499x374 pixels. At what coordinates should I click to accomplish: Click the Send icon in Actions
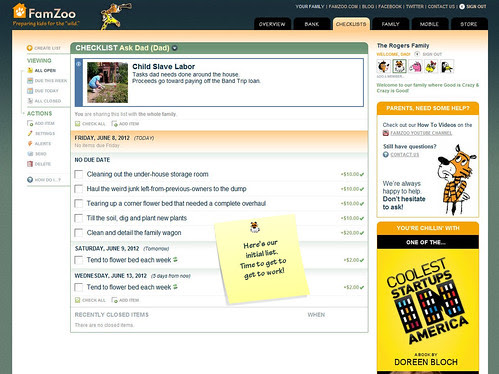[30, 154]
